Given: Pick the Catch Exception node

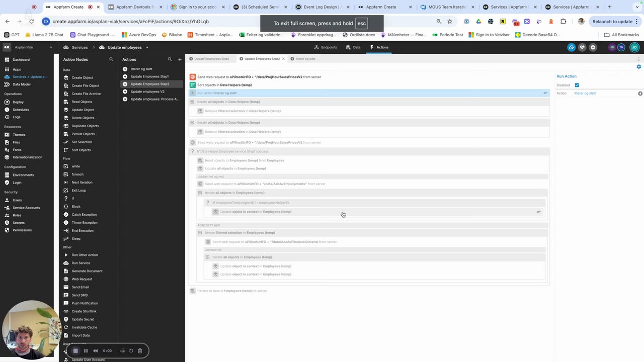Looking at the screenshot, I should (84, 214).
